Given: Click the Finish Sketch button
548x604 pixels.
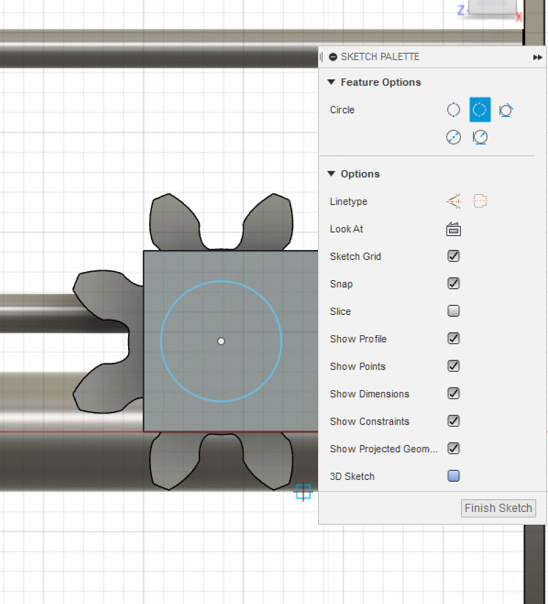Looking at the screenshot, I should click(x=498, y=508).
